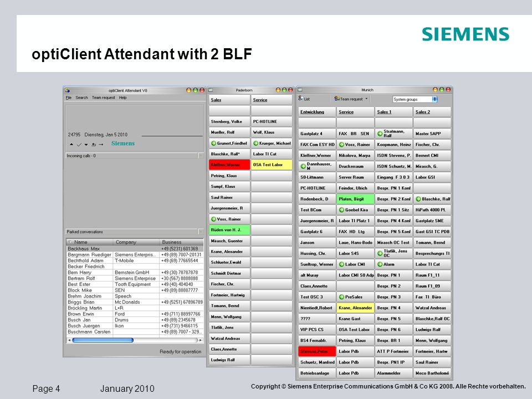The height and width of the screenshot is (399, 532).
Task: Click green icon beside Blaschke, Ralf in Munich
Action: point(418,199)
